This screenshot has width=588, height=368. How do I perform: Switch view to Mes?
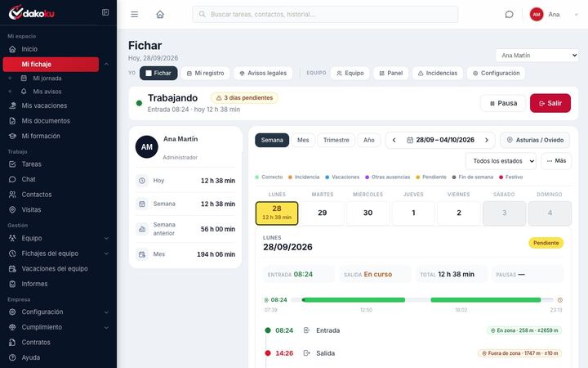(x=303, y=140)
